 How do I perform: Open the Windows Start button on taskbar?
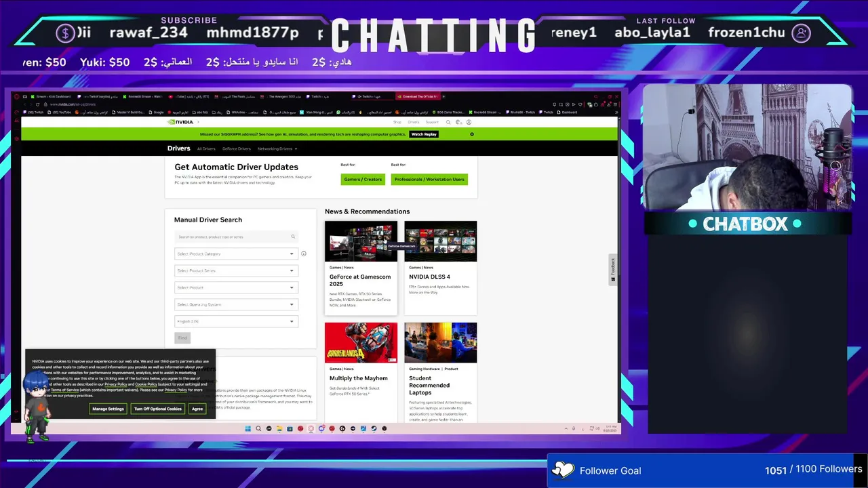(248, 428)
